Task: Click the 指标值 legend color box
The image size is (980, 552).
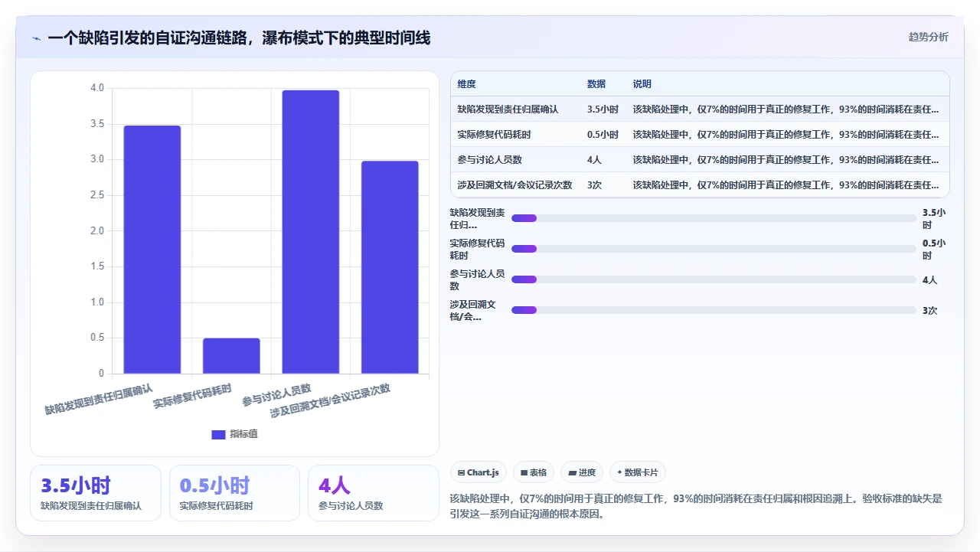Action: pos(218,435)
